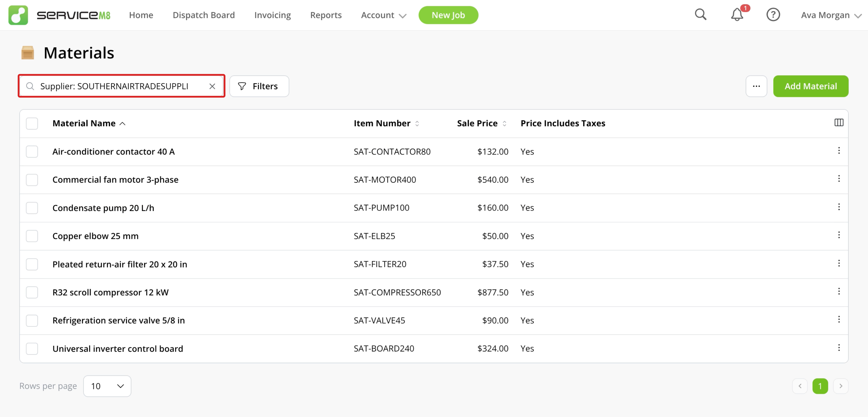The height and width of the screenshot is (417, 868).
Task: Select the Condensate pump 20 L/h checkbox
Action: 32,208
